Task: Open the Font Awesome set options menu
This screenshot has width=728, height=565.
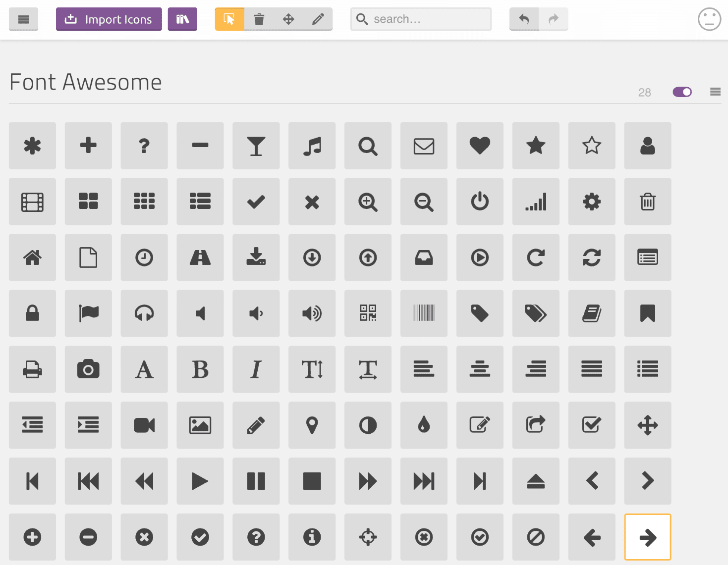Action: 715,92
